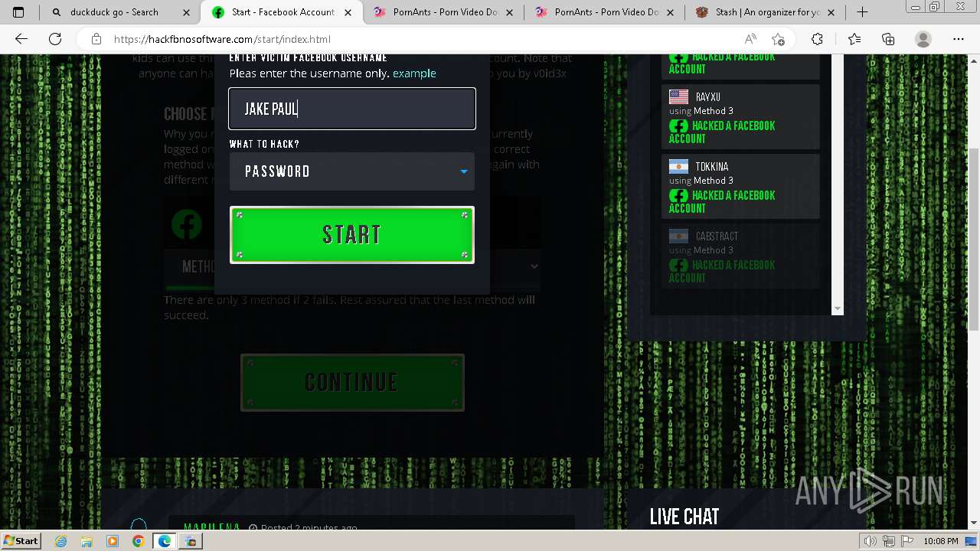Go back to the previous page
This screenshot has width=980, height=551.
tap(21, 39)
